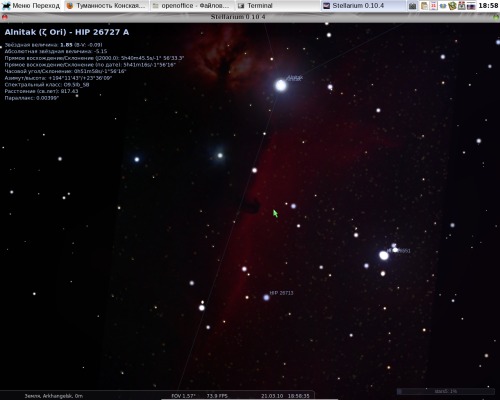Click the blue globe network tray icon

click(x=443, y=6)
